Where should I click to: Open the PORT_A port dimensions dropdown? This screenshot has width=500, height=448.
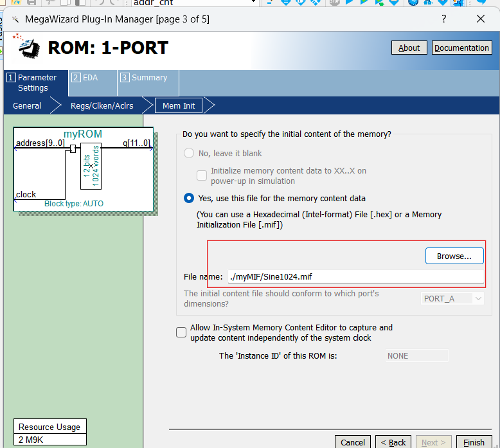pos(452,299)
